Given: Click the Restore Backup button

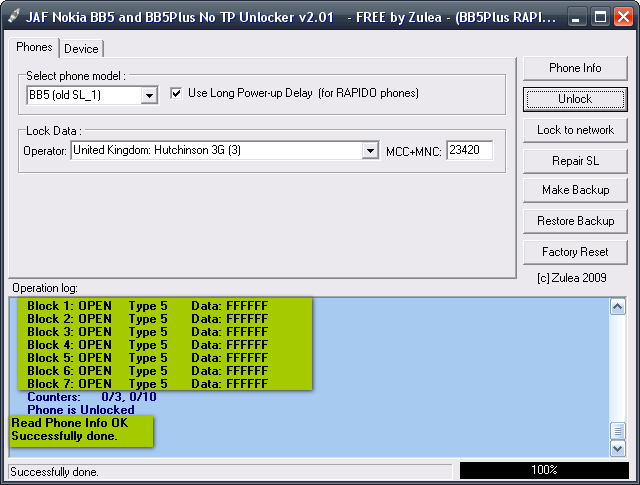Looking at the screenshot, I should (x=575, y=221).
